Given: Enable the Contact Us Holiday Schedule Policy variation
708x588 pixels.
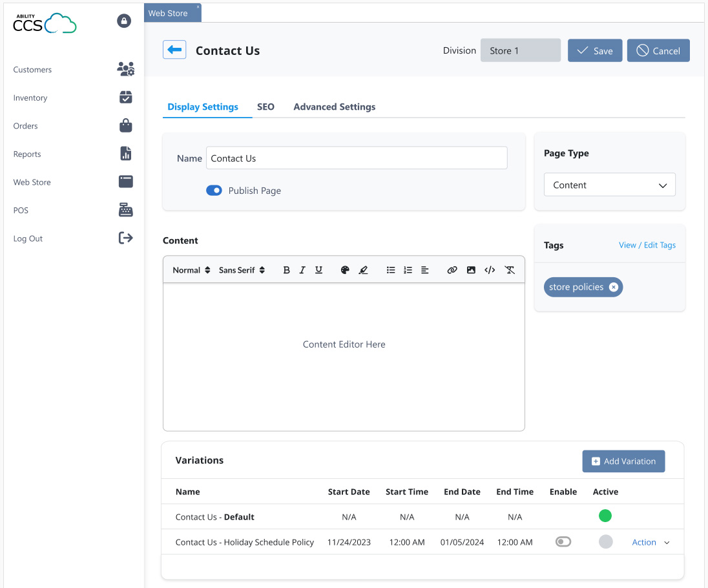Looking at the screenshot, I should 563,541.
